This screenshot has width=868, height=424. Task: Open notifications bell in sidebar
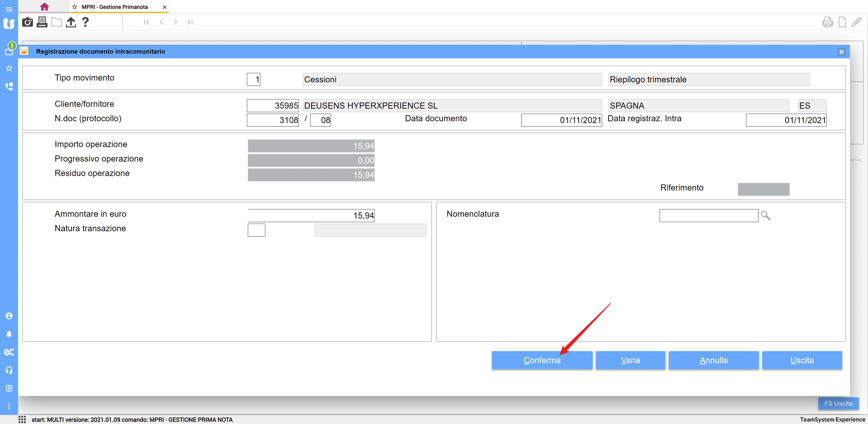click(9, 334)
